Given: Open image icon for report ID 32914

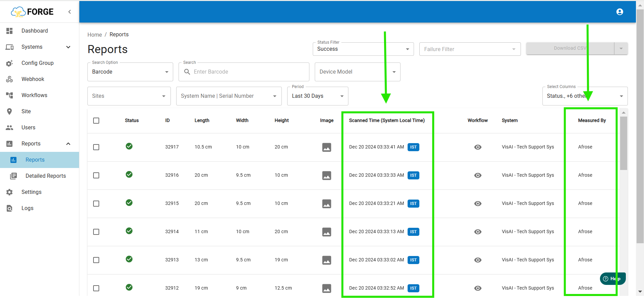Looking at the screenshot, I should tap(327, 232).
